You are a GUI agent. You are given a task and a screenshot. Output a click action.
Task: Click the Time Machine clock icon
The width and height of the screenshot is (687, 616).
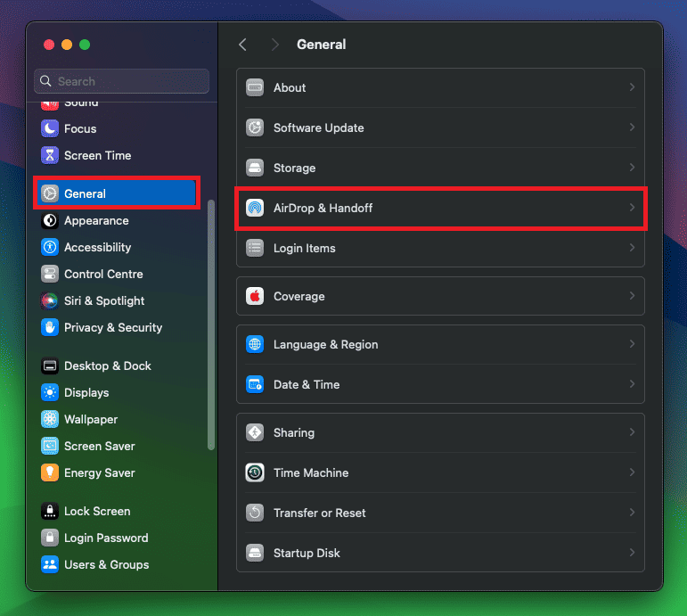coord(255,472)
